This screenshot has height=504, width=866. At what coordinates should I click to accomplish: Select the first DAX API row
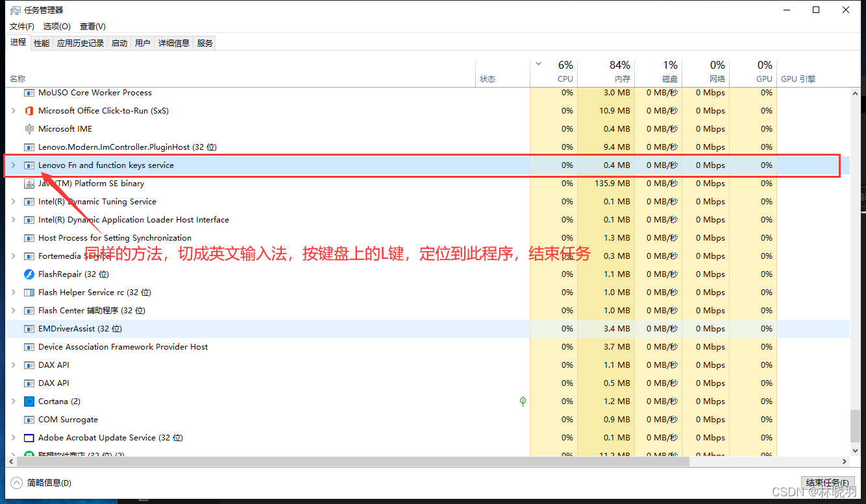(x=428, y=365)
